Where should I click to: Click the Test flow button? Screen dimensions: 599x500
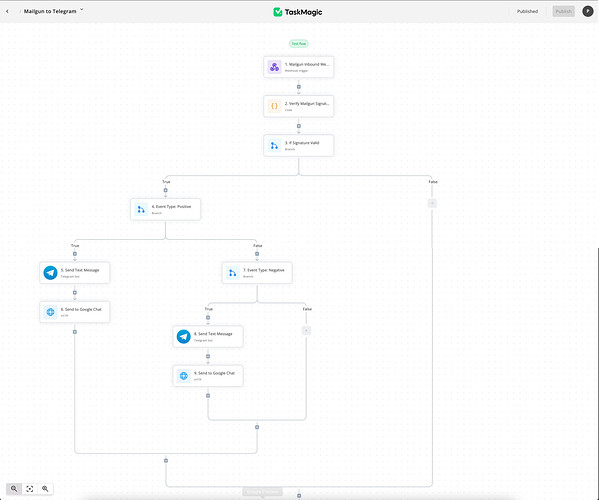(x=299, y=44)
